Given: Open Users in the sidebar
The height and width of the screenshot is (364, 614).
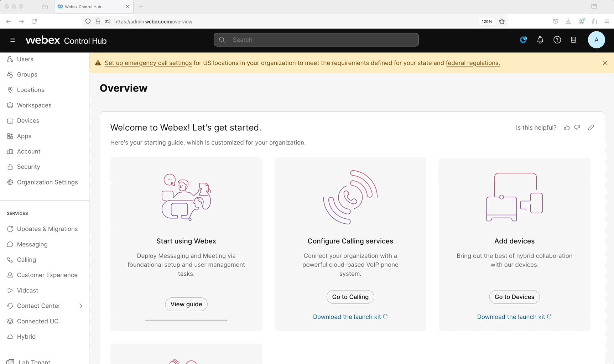Looking at the screenshot, I should [25, 59].
